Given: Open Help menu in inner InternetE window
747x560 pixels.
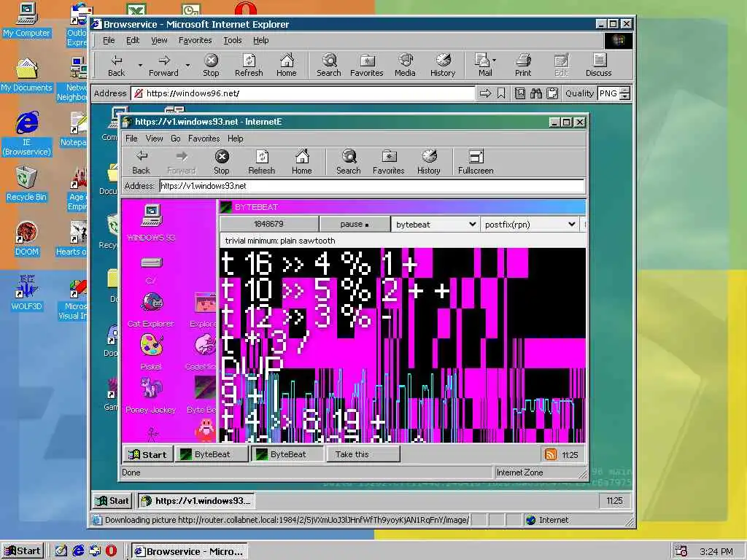Looking at the screenshot, I should pyautogui.click(x=236, y=139).
